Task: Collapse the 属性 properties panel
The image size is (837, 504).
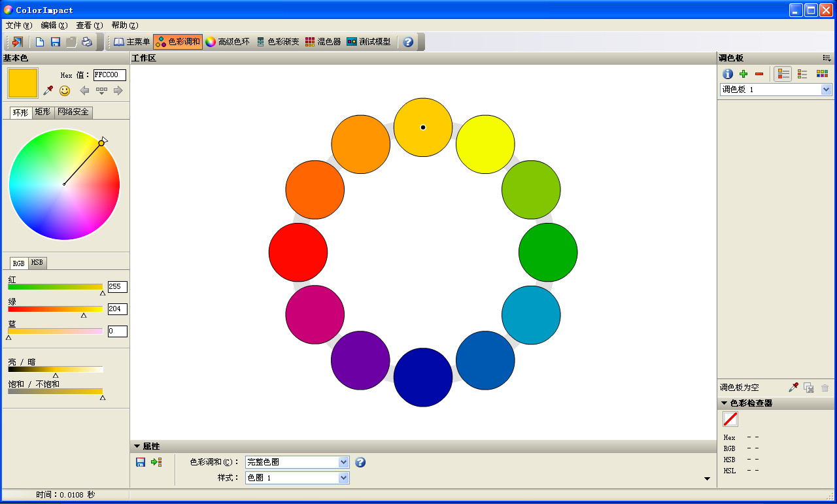Action: 137,446
